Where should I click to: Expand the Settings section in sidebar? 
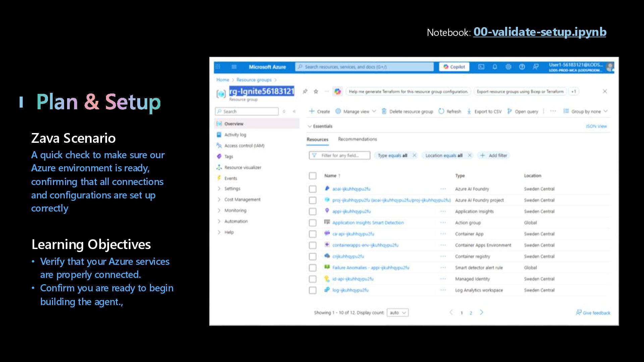[x=232, y=189]
